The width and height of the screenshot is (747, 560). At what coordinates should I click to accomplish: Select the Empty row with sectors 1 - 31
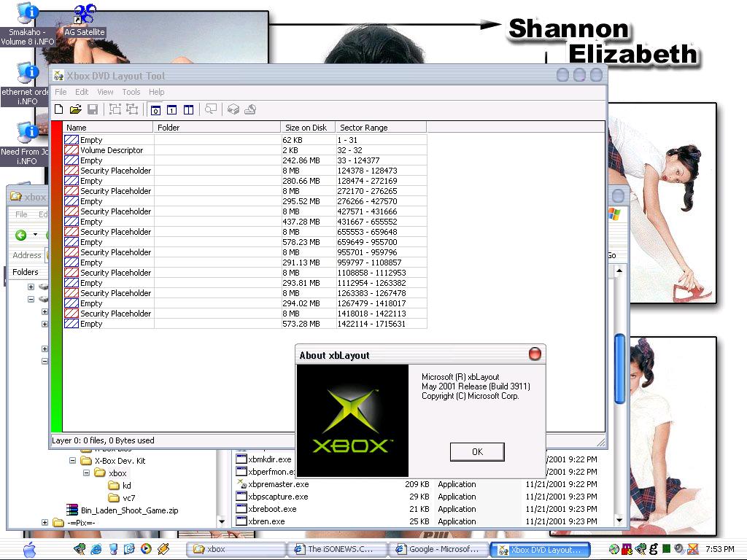click(x=245, y=140)
